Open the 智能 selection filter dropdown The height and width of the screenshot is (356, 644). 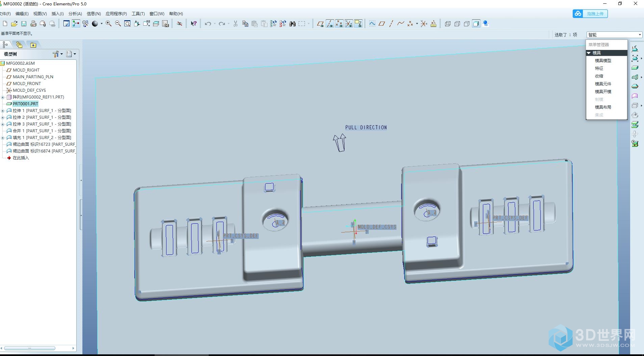tap(614, 35)
